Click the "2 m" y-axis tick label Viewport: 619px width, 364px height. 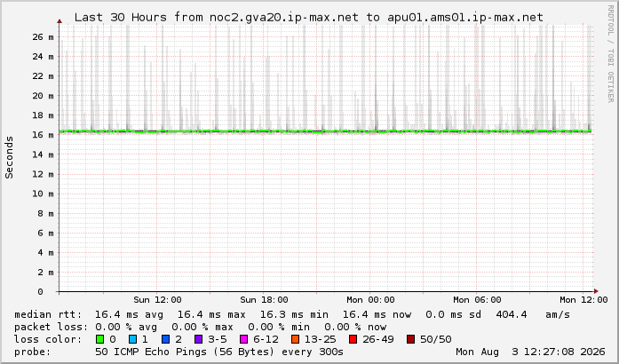46,272
